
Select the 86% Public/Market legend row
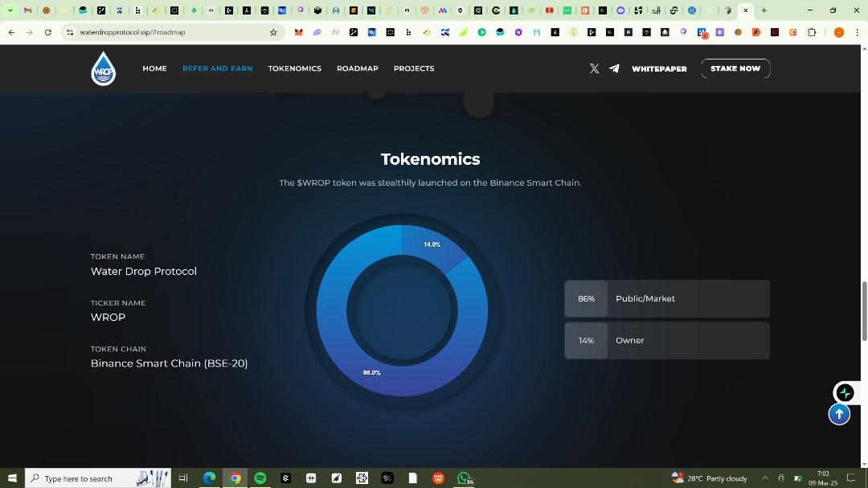coord(667,298)
